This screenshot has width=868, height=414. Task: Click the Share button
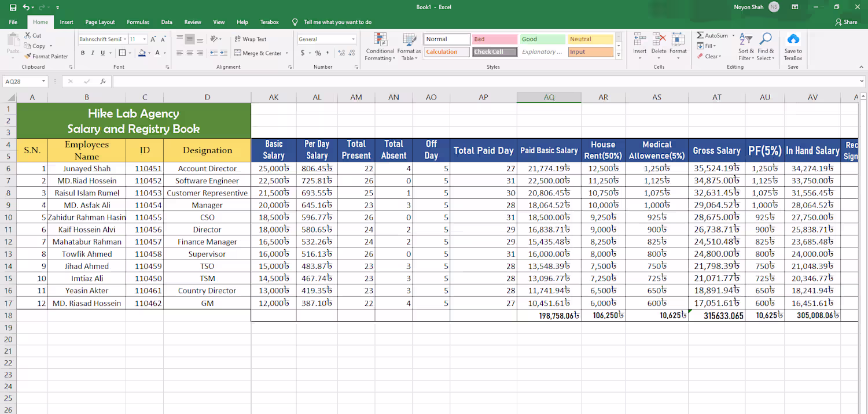846,22
